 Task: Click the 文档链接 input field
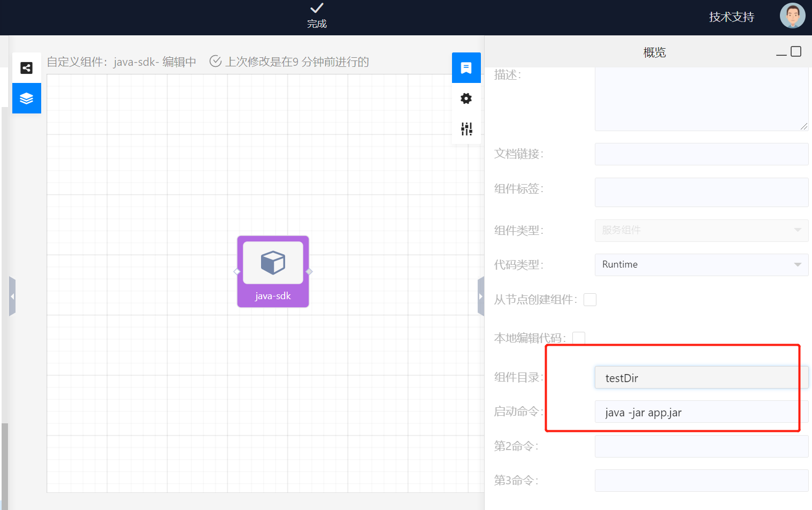pyautogui.click(x=701, y=154)
